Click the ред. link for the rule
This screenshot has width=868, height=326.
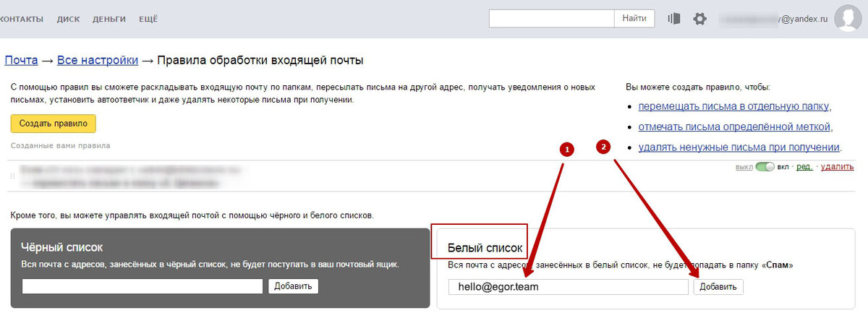[804, 167]
